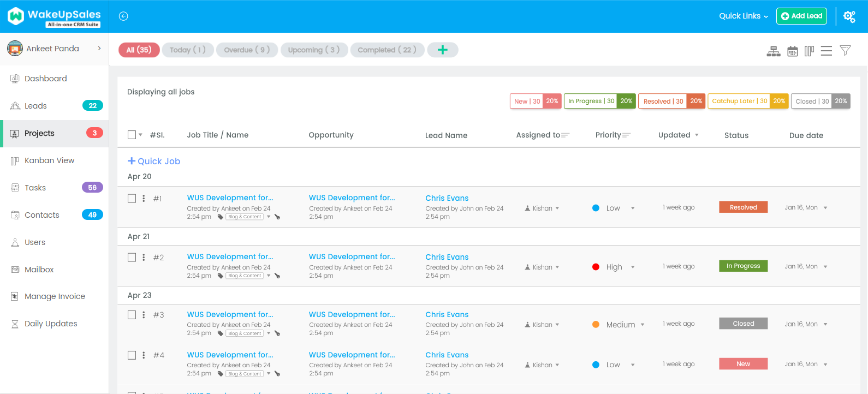
Task: Sort by the Assigned to column header
Action: click(x=543, y=135)
